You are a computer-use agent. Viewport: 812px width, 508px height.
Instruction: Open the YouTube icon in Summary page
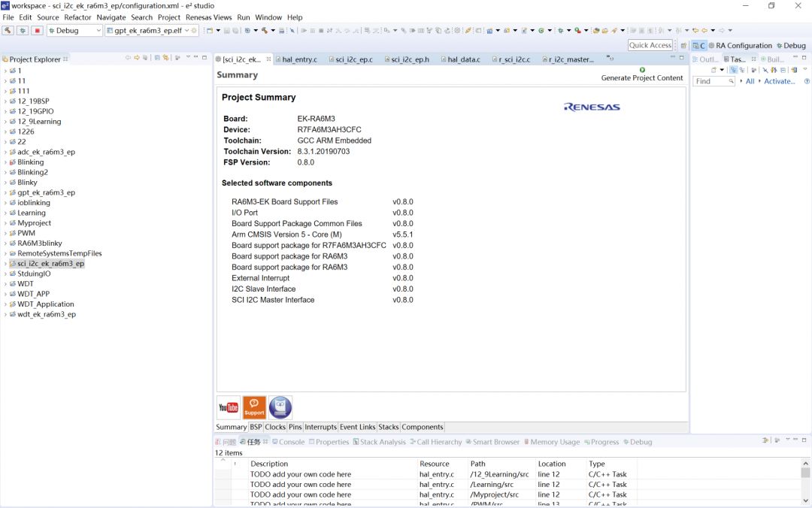[229, 407]
